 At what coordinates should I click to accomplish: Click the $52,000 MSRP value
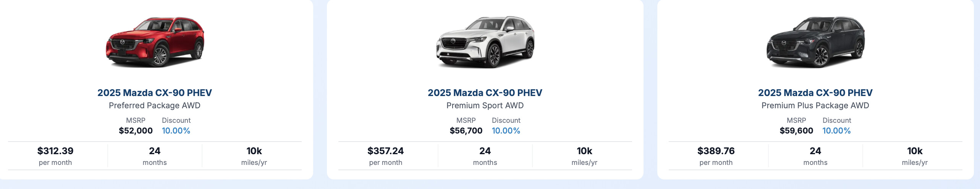click(136, 131)
